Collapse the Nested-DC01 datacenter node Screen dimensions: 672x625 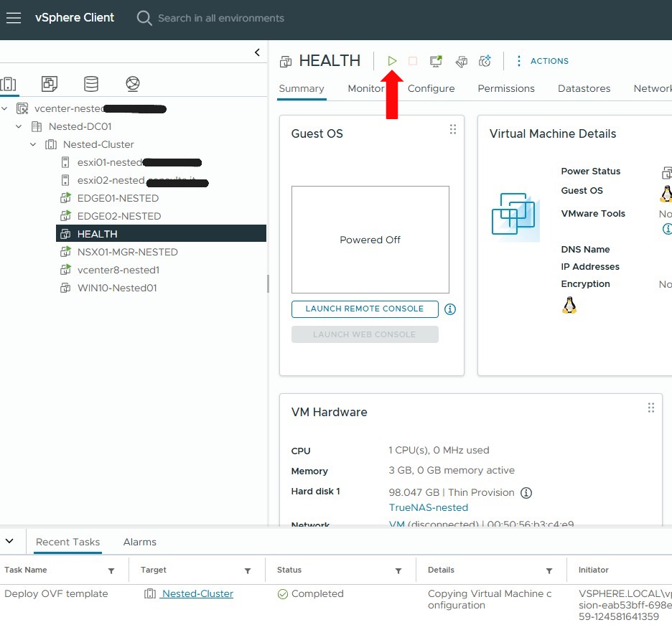[x=19, y=126]
